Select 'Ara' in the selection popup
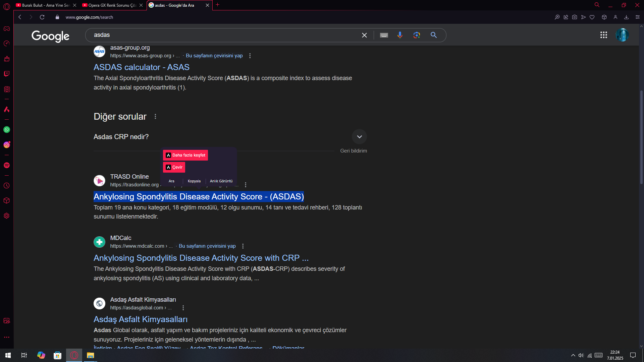 171,181
